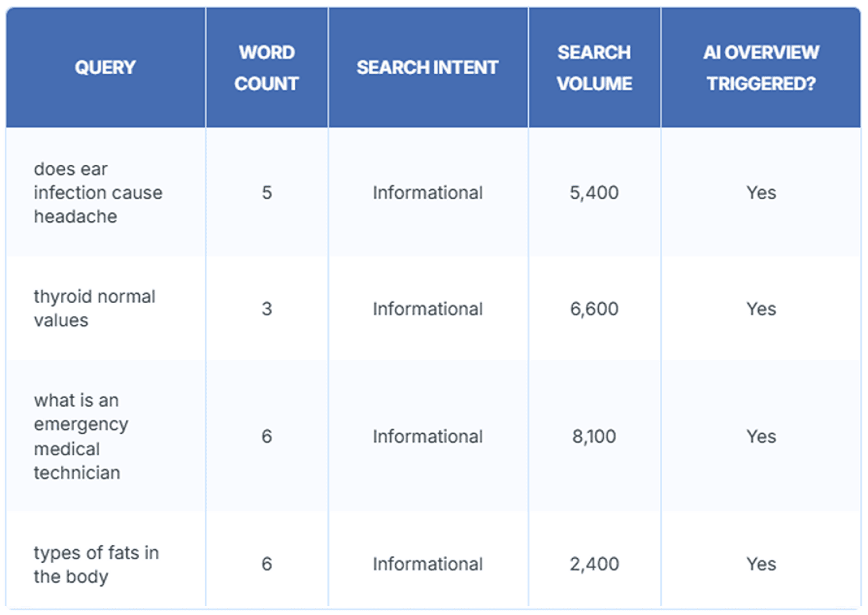The image size is (868, 615).
Task: Click Informational intent for fats query
Action: coord(427,564)
